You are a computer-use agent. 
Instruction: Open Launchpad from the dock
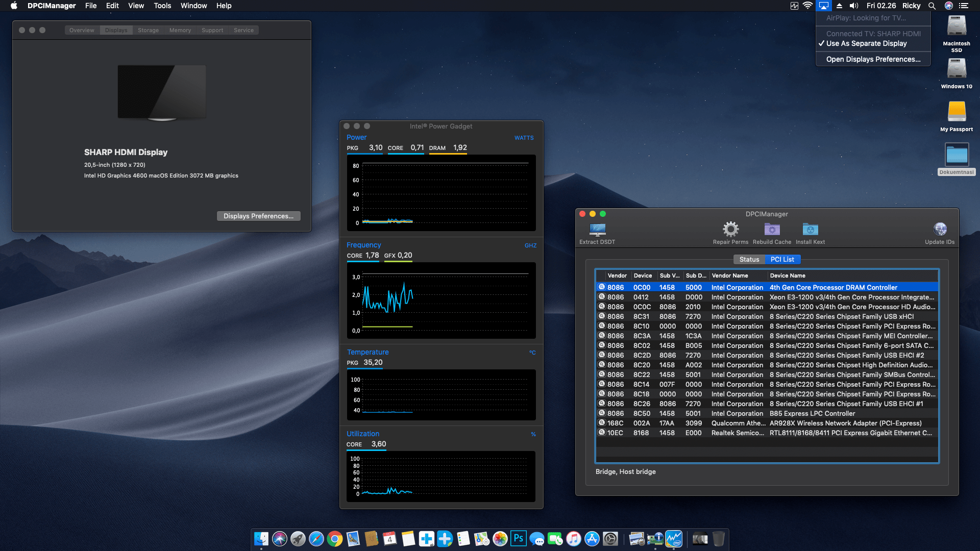pos(298,539)
